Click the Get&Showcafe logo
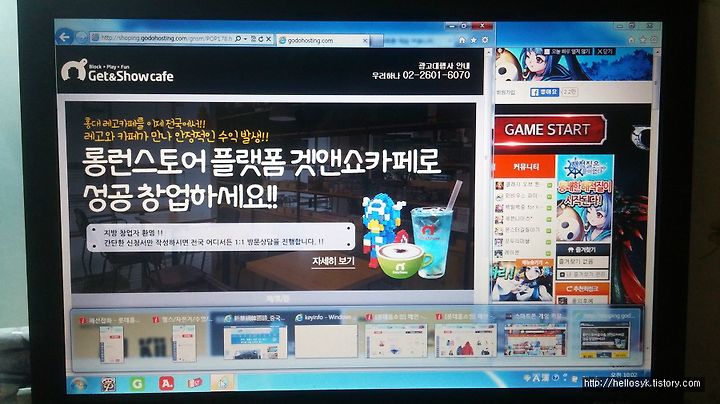The height and width of the screenshot is (404, 720). coord(118,71)
